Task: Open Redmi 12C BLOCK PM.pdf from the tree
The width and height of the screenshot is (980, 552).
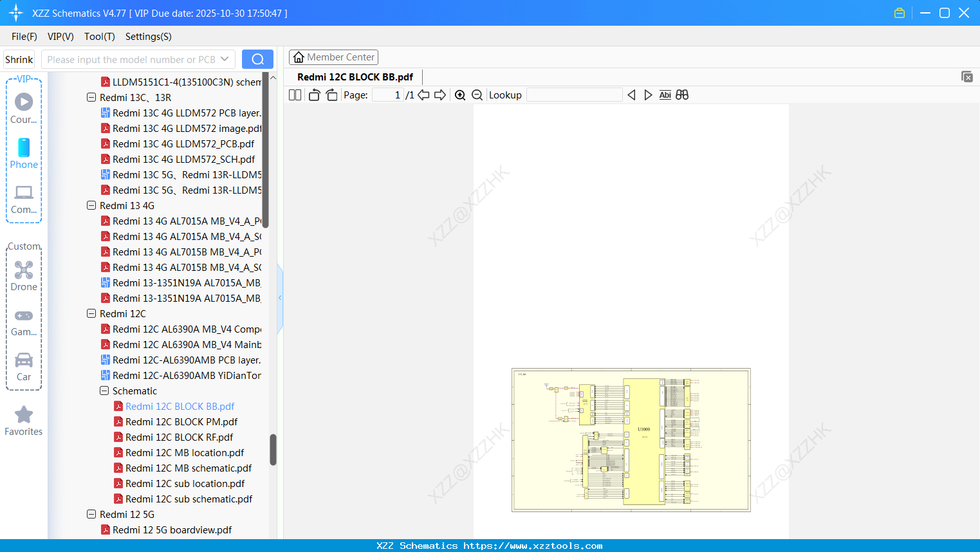Action: click(x=181, y=421)
